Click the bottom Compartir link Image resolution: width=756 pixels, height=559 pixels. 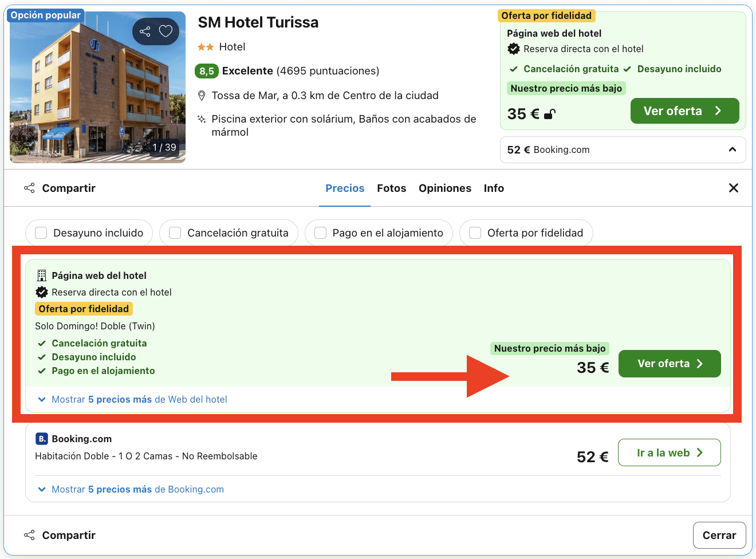[x=69, y=535]
